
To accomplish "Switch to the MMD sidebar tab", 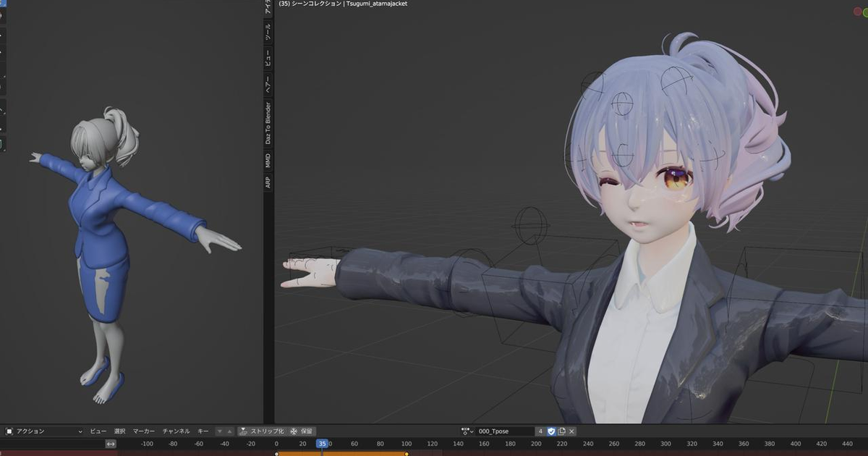I will click(x=267, y=161).
